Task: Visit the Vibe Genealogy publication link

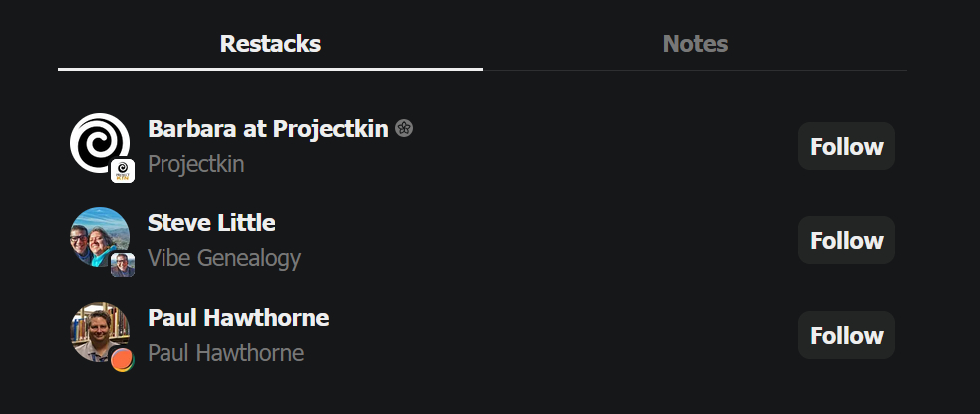Action: (224, 258)
